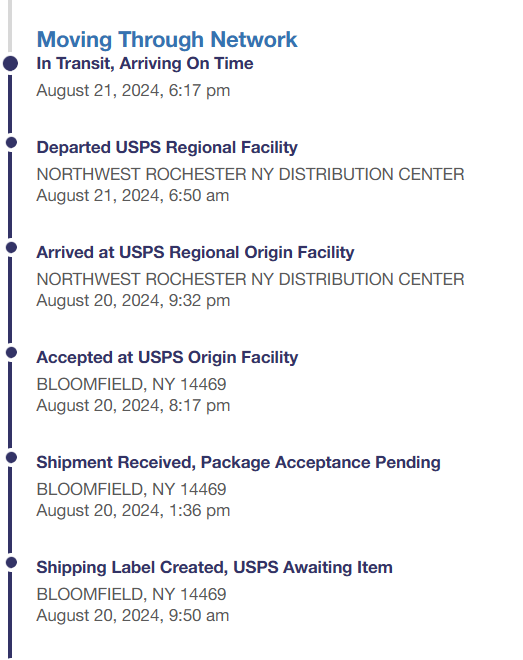Image resolution: width=523 pixels, height=660 pixels.
Task: Select 'Accepted at USPS Origin Facility' title
Action: point(167,357)
